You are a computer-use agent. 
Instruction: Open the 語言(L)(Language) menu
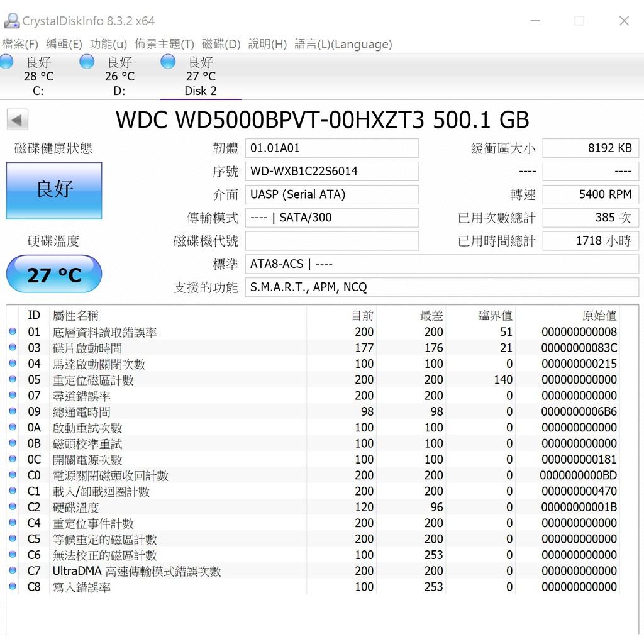pos(343,44)
